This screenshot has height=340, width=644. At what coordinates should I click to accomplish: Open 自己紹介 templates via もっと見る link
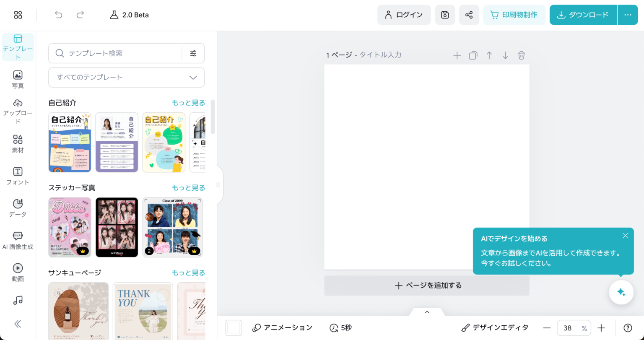[188, 103]
